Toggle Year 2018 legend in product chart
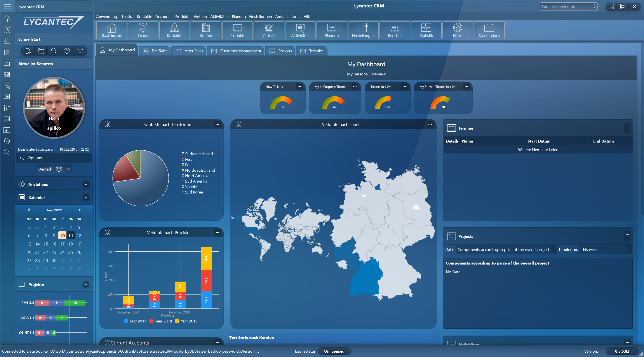This screenshot has width=644, height=357. pyautogui.click(x=160, y=321)
